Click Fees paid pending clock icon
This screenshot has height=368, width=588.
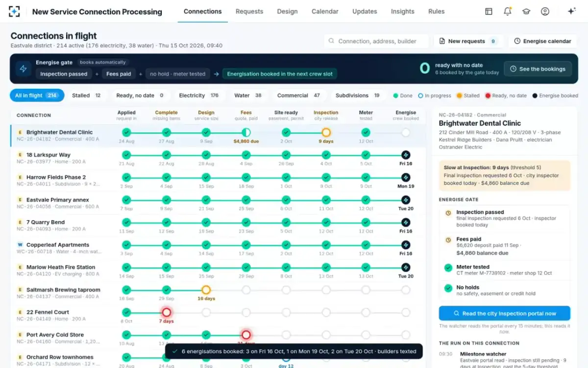click(448, 240)
